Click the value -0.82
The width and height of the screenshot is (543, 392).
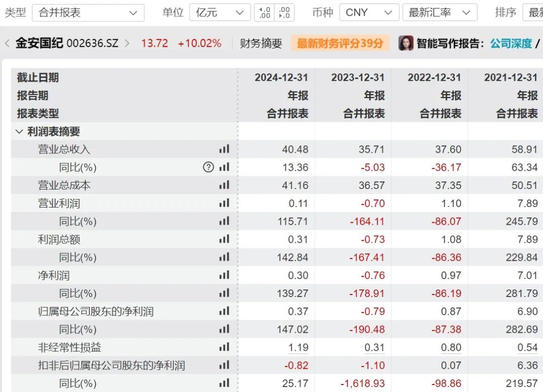(296, 365)
